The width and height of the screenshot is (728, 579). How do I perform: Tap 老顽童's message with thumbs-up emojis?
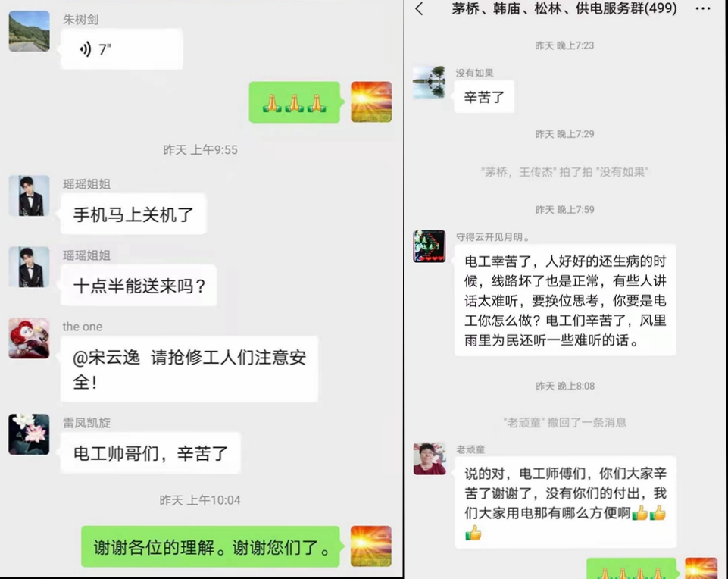tap(565, 503)
